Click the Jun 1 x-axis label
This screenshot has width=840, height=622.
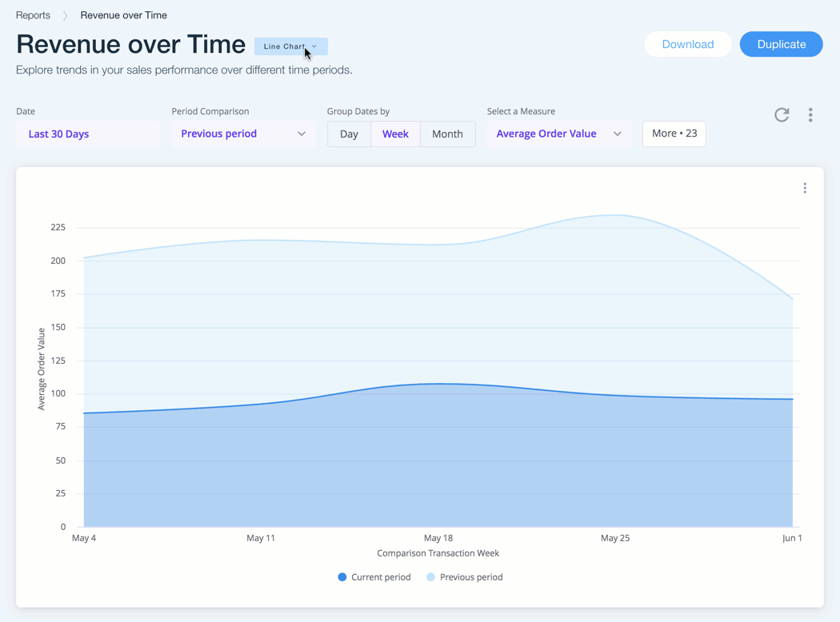tap(792, 538)
